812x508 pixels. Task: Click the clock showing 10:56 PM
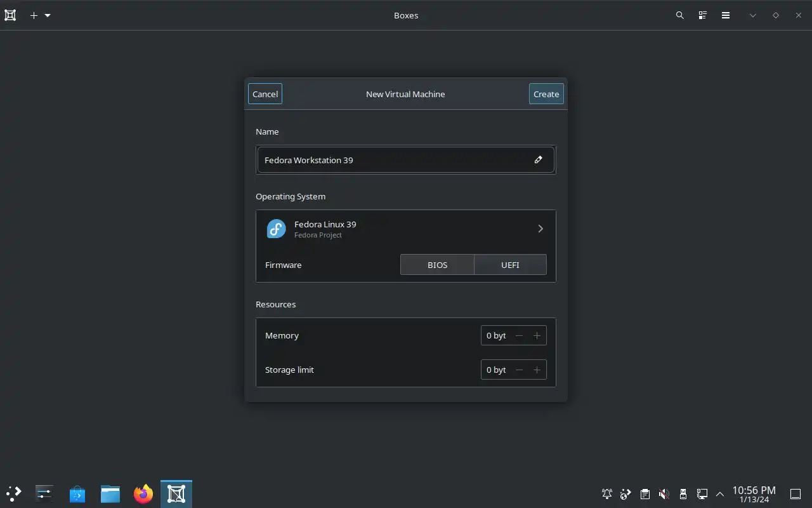(x=754, y=493)
